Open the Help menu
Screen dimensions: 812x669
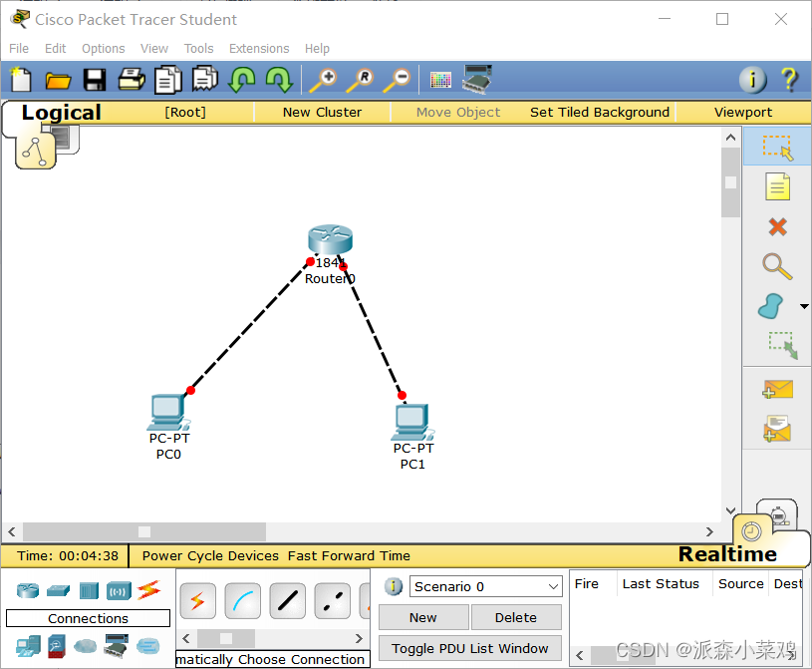[317, 48]
